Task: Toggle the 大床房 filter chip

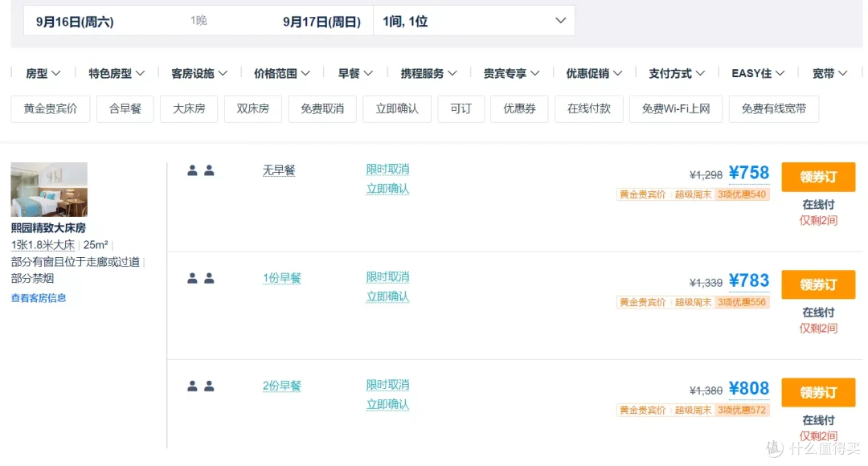Action: [189, 108]
